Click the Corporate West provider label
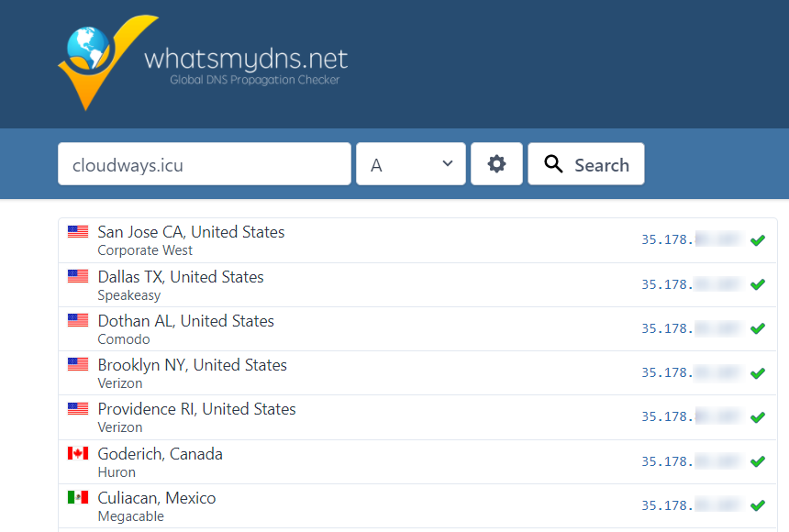Image resolution: width=789 pixels, height=532 pixels. 145,250
